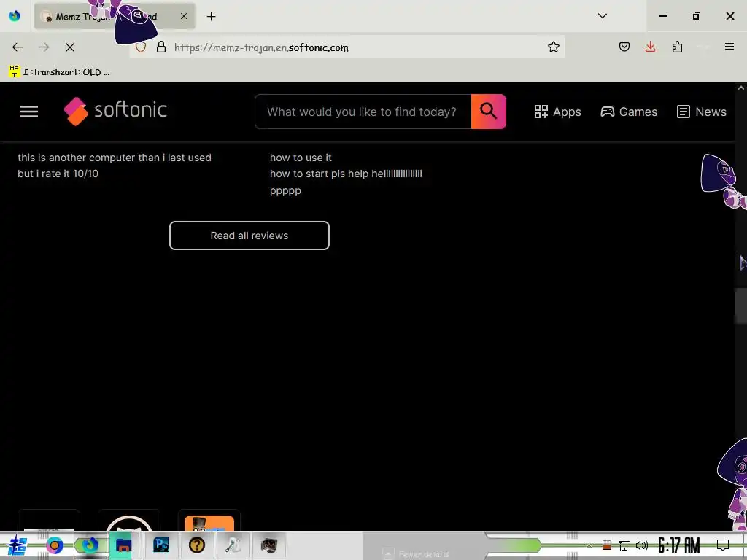
Task: Stop loading the page
Action: click(70, 47)
